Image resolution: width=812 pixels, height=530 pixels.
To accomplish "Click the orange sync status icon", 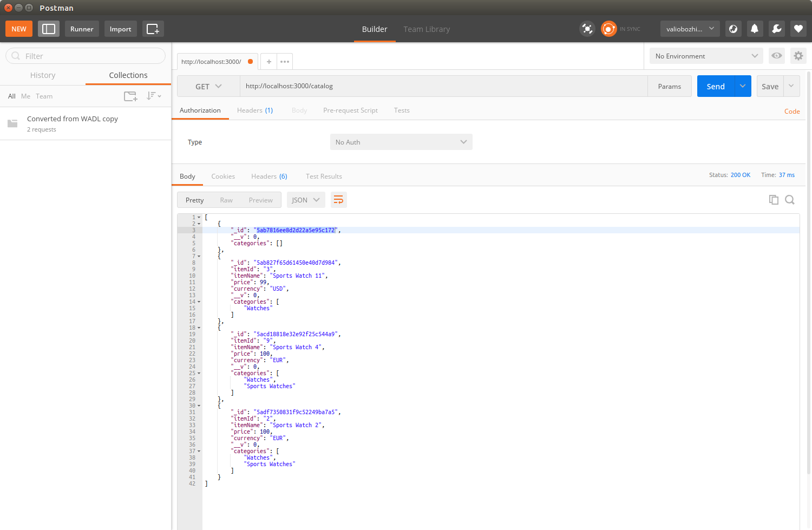I will coord(609,29).
